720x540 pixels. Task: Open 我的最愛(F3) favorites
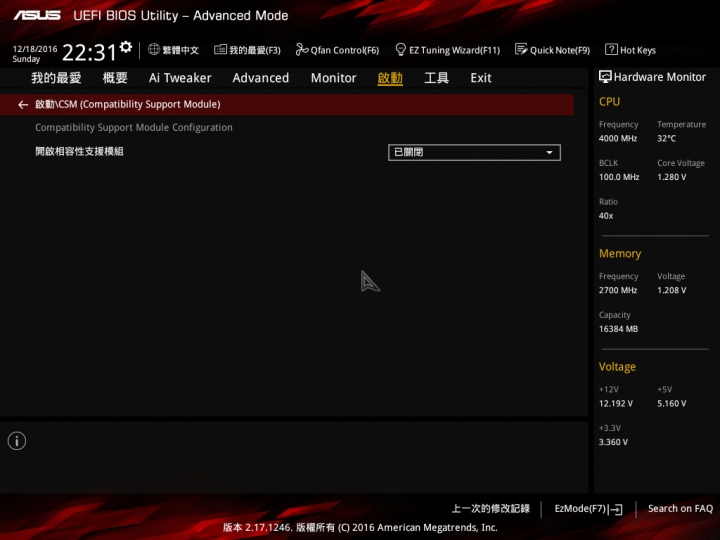click(x=248, y=50)
